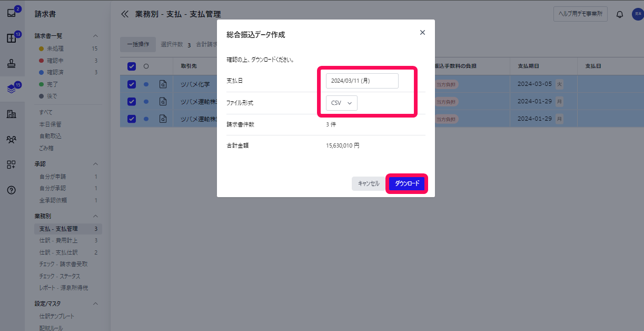Open the ファイル形式 CSV dropdown
Screen dimensions: 644x331
pyautogui.click(x=342, y=103)
